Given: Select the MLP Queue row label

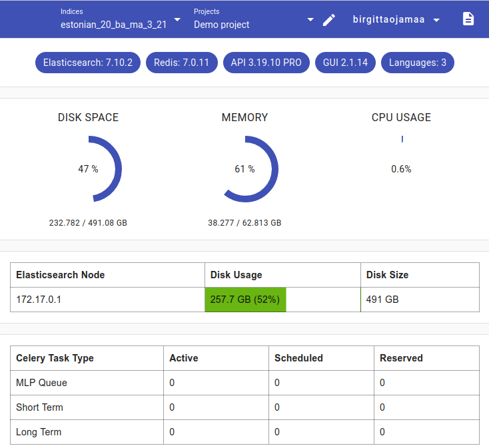Looking at the screenshot, I should (41, 383).
